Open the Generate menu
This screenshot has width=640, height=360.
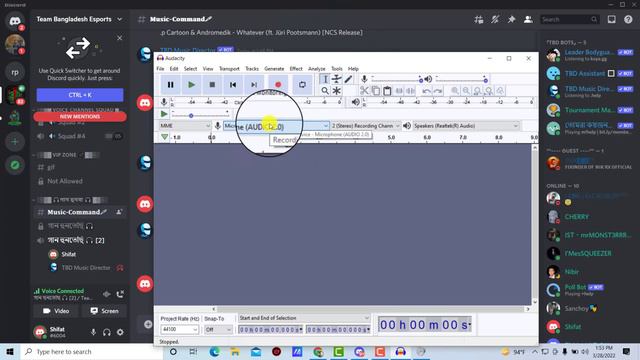pyautogui.click(x=274, y=69)
